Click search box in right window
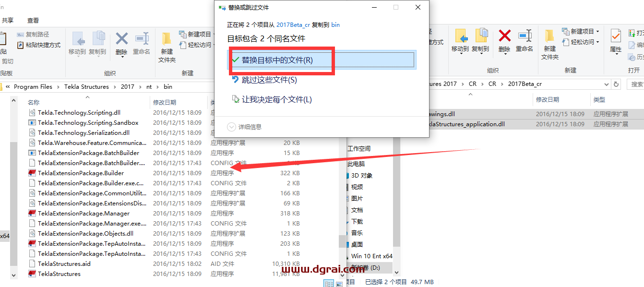Image resolution: width=644 pixels, height=287 pixels. click(x=636, y=84)
